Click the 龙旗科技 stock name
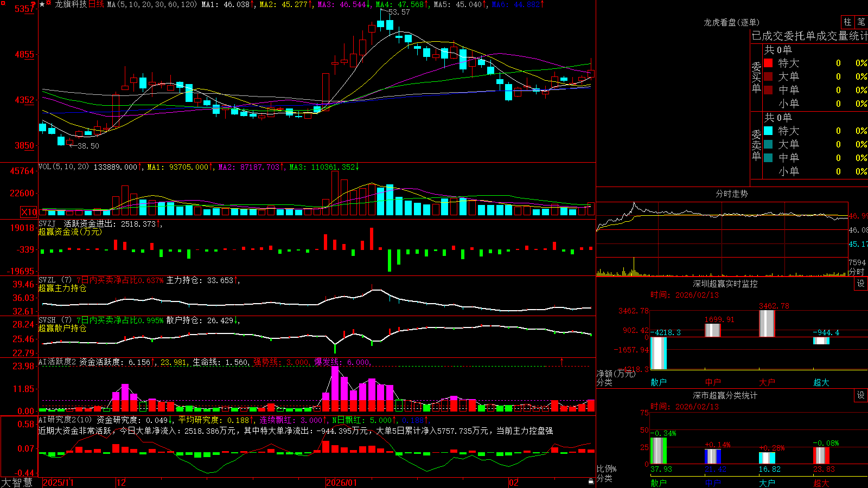868x488 pixels. click(71, 4)
